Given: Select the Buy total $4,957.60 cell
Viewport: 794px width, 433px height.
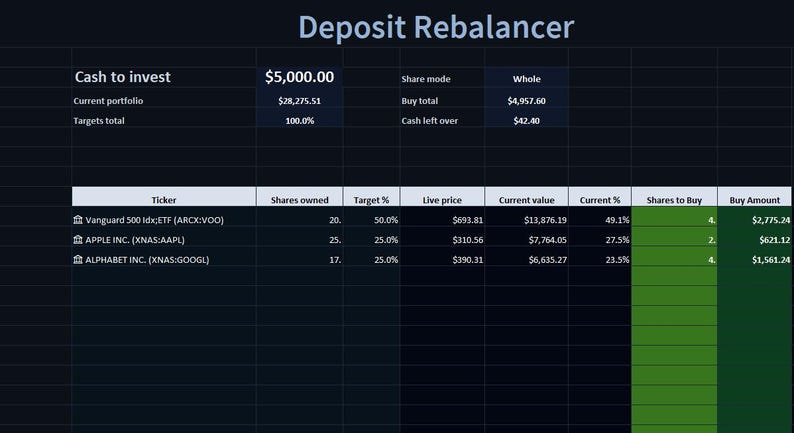Looking at the screenshot, I should click(x=527, y=101).
